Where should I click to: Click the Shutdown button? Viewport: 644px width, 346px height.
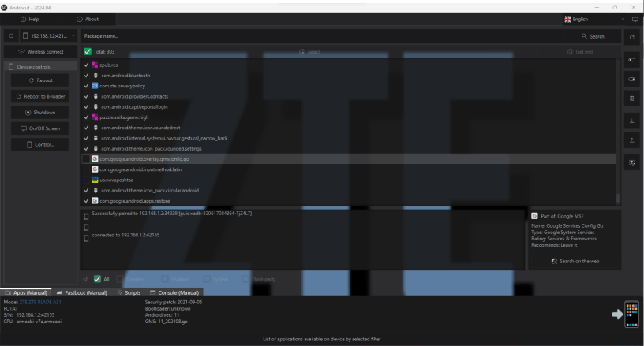(39, 113)
